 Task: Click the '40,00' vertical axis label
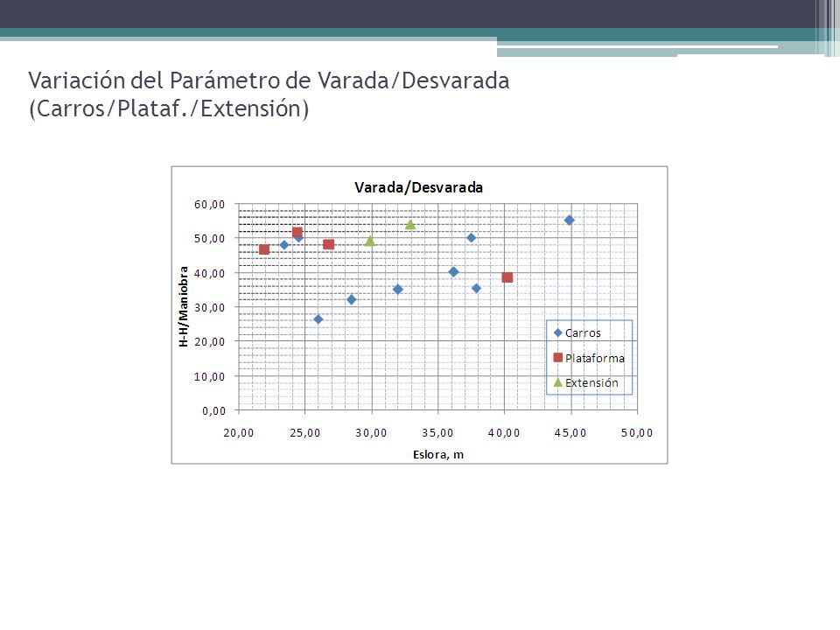coord(210,273)
